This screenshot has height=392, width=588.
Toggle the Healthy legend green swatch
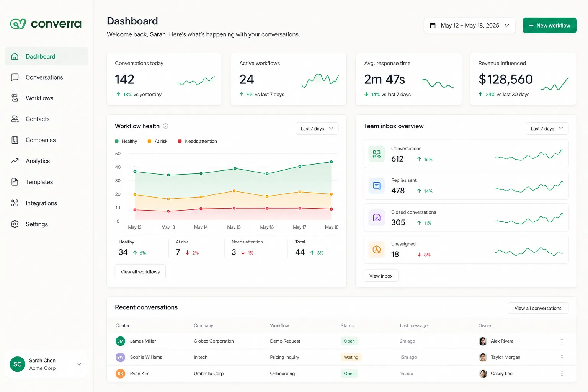tap(117, 141)
